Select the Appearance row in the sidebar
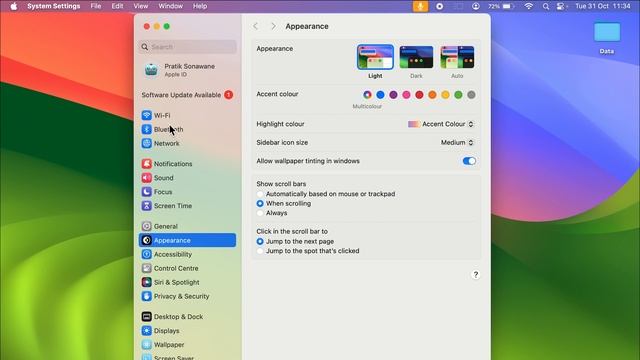 coord(188,240)
